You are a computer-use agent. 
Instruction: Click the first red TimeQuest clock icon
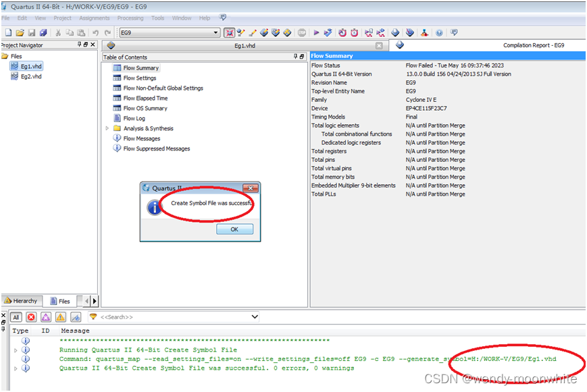(342, 33)
